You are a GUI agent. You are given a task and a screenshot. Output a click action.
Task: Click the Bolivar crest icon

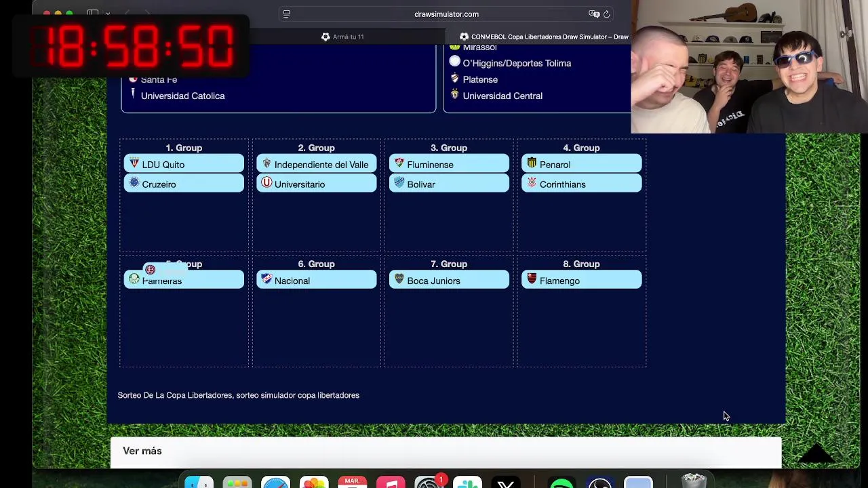pos(399,183)
